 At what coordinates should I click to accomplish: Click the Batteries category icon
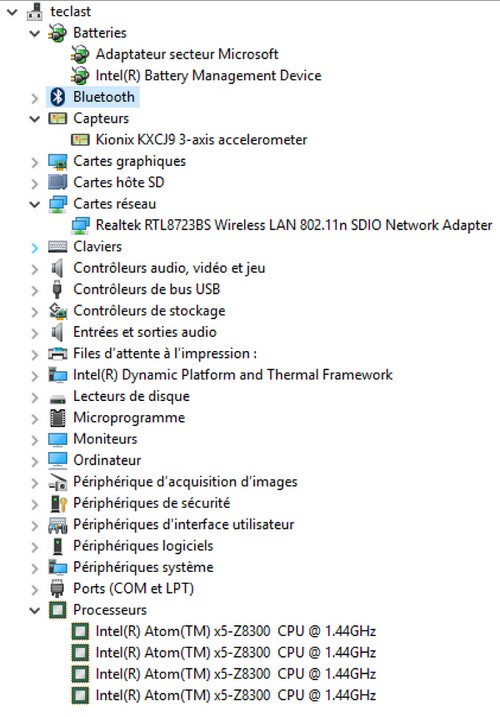pos(58,33)
